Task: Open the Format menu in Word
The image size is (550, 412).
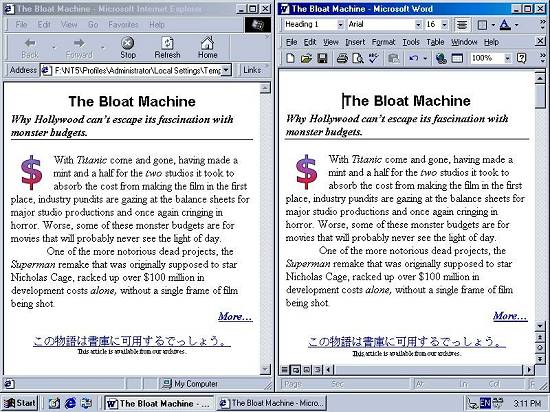Action: (383, 42)
